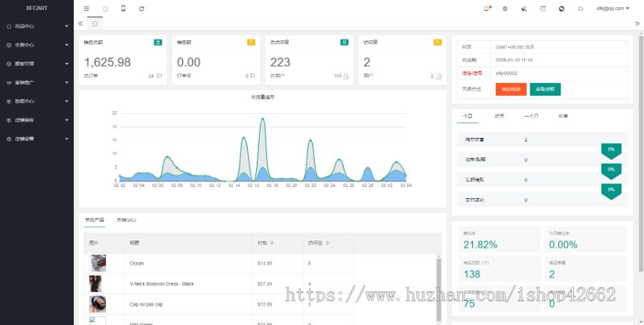Click the Ocean product thumbnail
Screen dimensions: 644x325
(98, 263)
